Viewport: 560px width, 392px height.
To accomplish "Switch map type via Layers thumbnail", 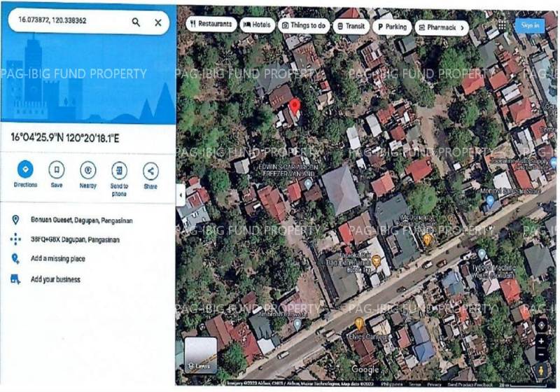I will [x=201, y=355].
